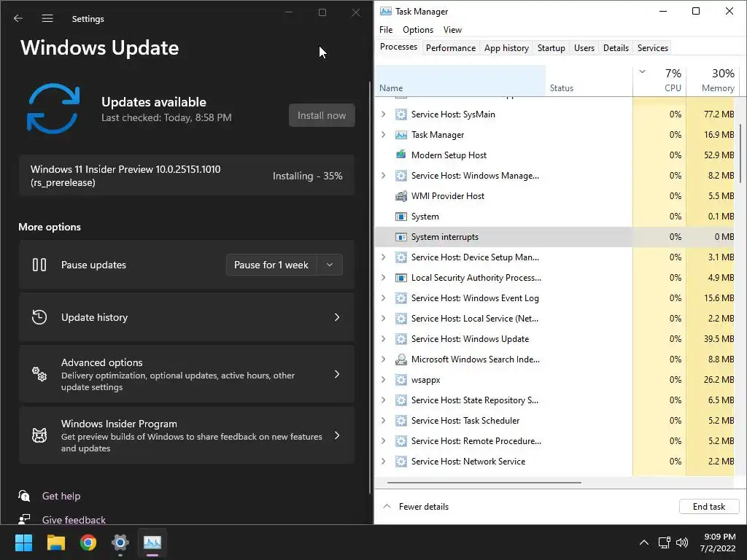Expand Service Host: Device Setup Man... row

pyautogui.click(x=384, y=257)
